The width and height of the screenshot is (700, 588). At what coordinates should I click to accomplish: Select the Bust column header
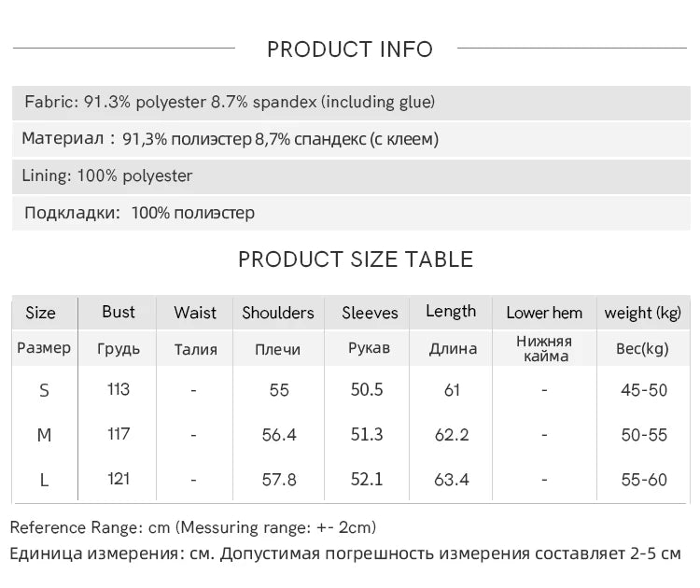point(119,313)
